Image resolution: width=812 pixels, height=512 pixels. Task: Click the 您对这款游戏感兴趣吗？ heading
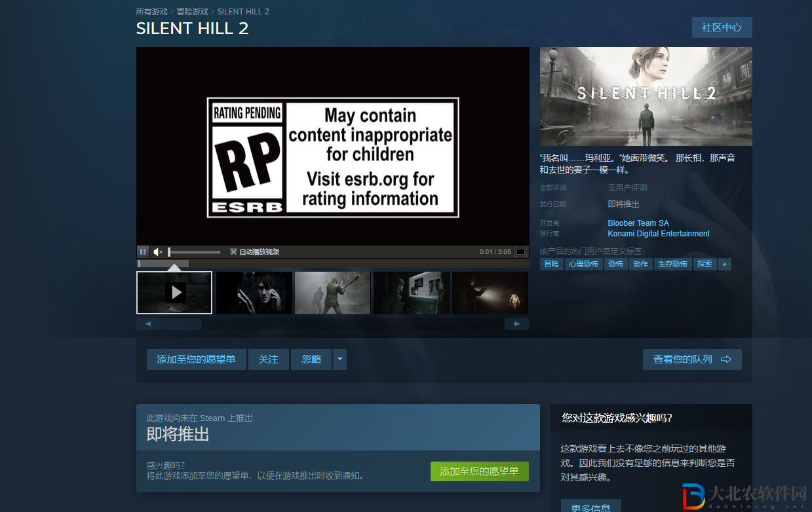[x=617, y=418]
